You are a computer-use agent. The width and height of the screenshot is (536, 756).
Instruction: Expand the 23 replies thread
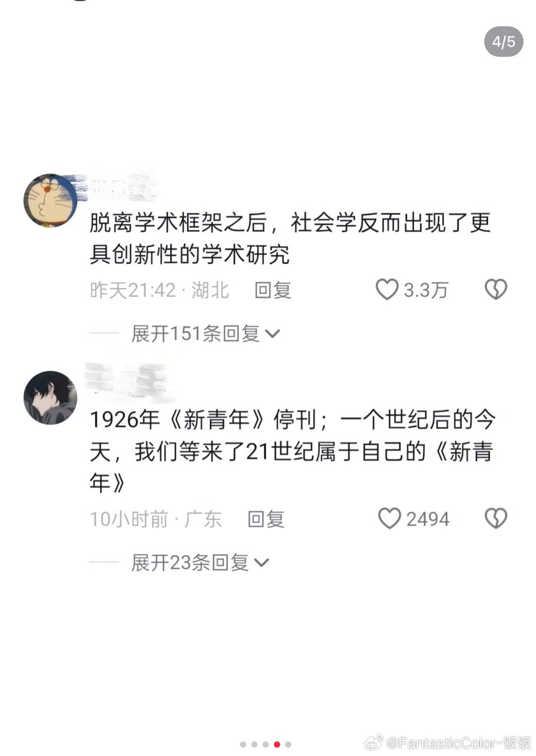200,563
